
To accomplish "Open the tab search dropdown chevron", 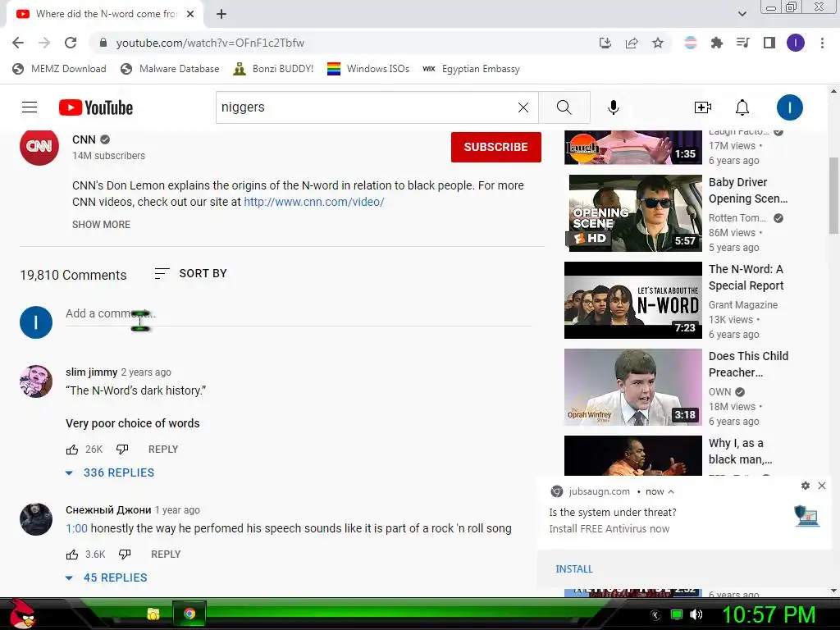I will [x=742, y=14].
